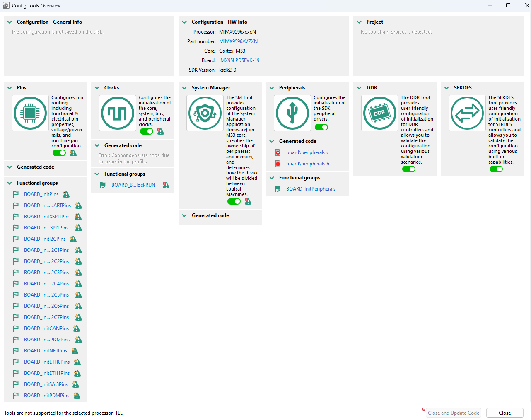Disable the Pins tool toggle
Screen dimensions: 531x420
[x=59, y=153]
